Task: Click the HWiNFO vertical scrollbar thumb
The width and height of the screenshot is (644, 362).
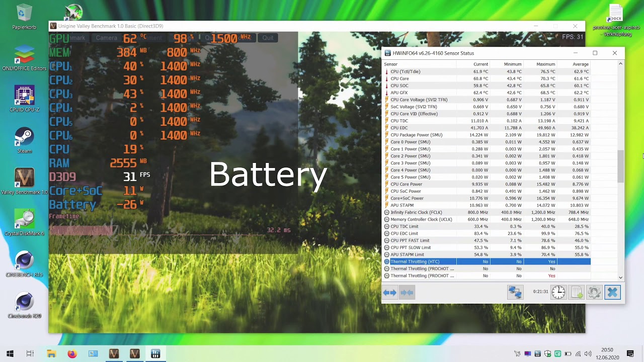Action: click(x=620, y=166)
